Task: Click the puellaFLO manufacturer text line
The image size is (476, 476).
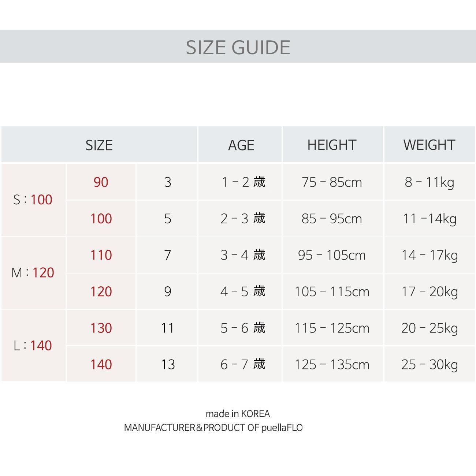Action: (x=213, y=428)
